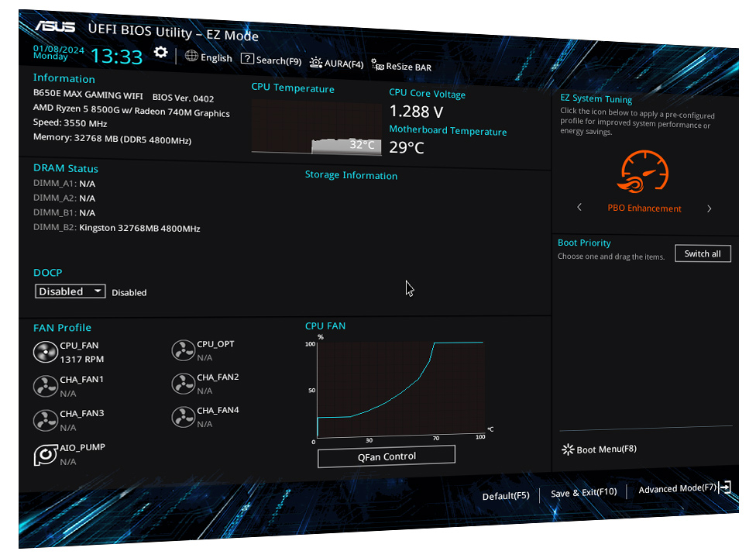This screenshot has width=756, height=558.
Task: Click the Disabled status text beside DOCP
Action: (129, 292)
